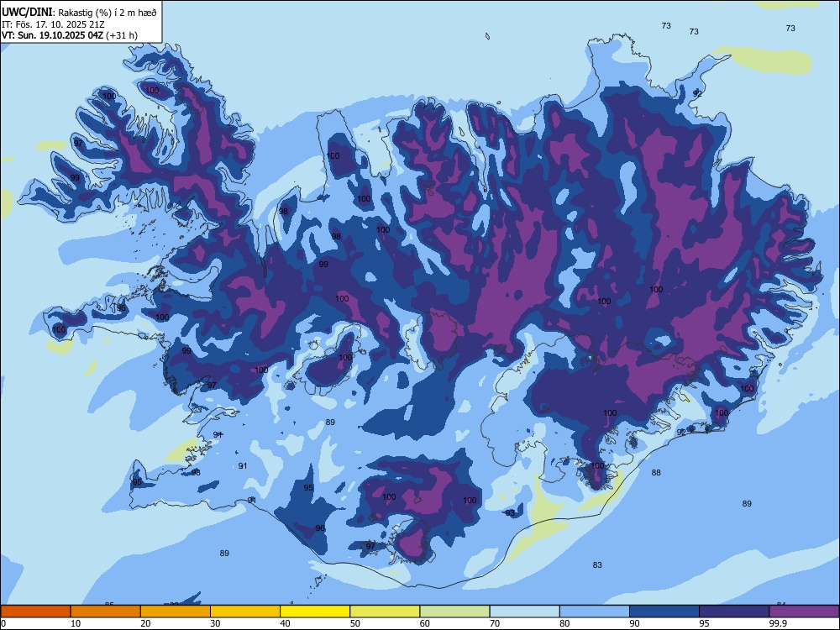Select the 90–95 medium blue legend swatch
This screenshot has width=840, height=630.
664,612
